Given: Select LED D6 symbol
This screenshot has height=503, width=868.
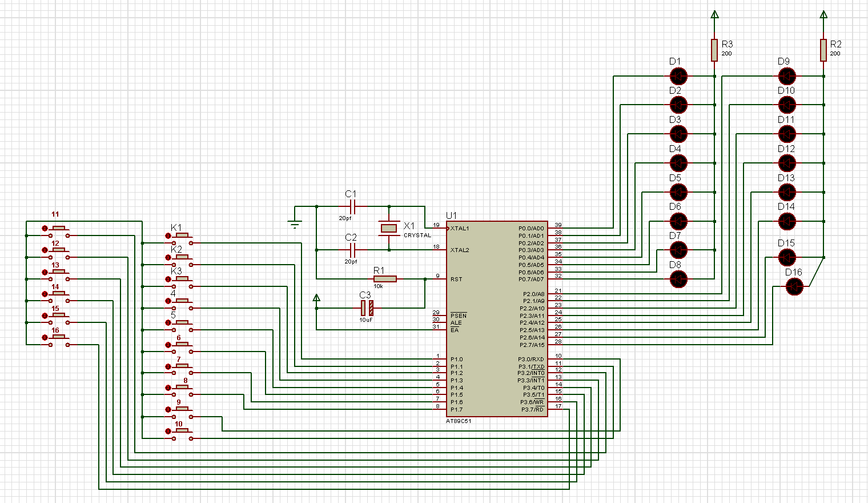Looking at the screenshot, I should tap(678, 221).
